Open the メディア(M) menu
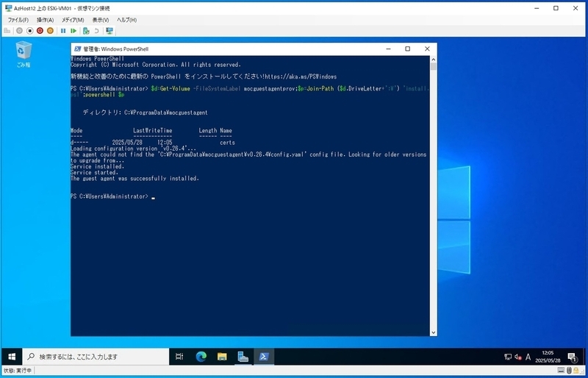This screenshot has height=378, width=588. tap(73, 20)
